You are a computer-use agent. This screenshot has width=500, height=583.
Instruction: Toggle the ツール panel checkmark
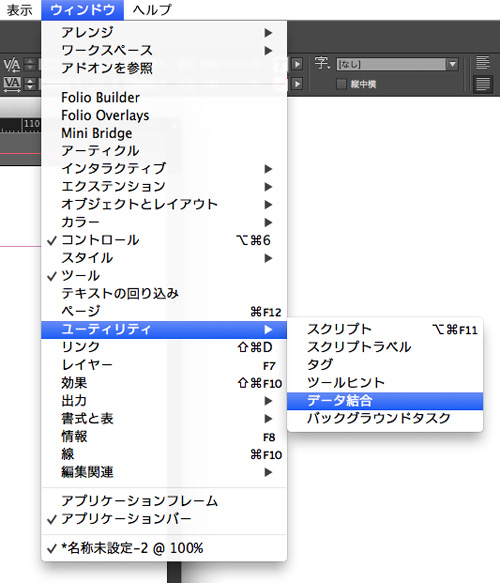coord(164,276)
